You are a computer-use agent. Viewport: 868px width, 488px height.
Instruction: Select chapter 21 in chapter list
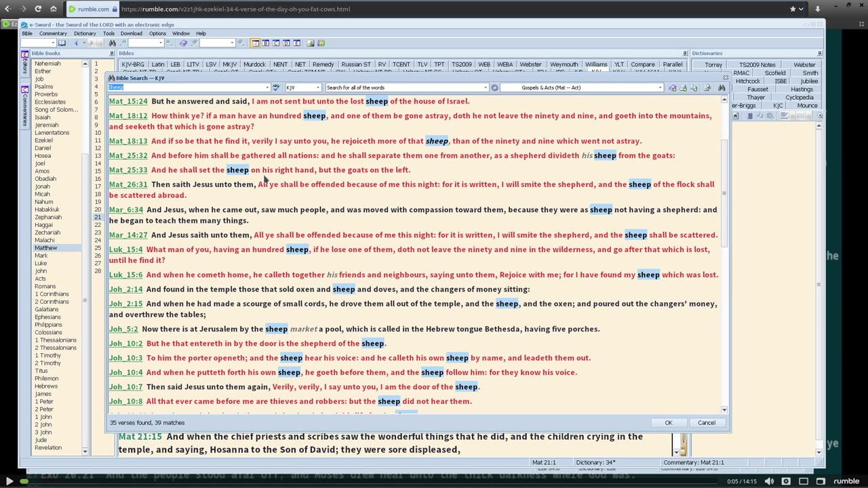pyautogui.click(x=98, y=217)
